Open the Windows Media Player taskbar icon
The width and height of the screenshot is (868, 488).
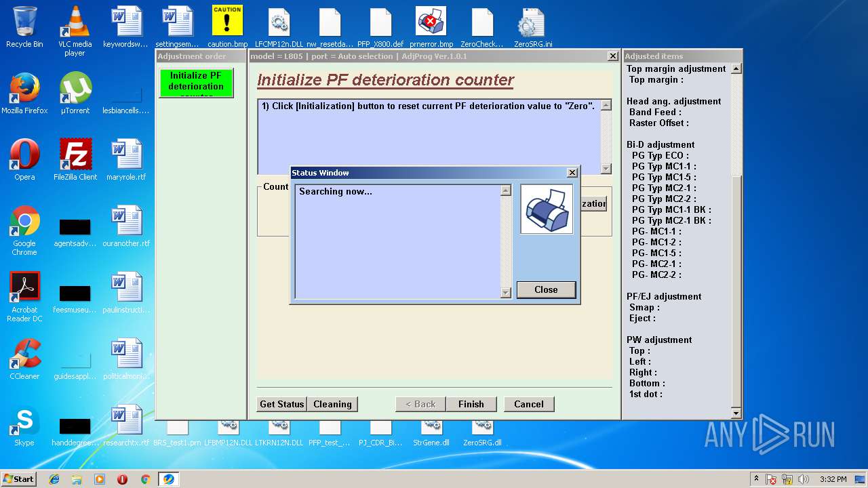pyautogui.click(x=100, y=479)
